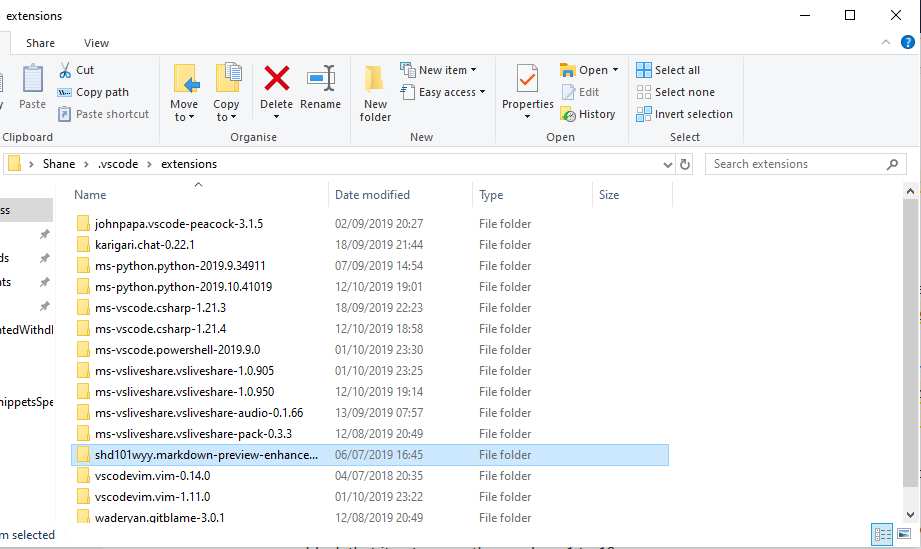
Task: Click the file list scrollbar up arrow
Action: 910,191
